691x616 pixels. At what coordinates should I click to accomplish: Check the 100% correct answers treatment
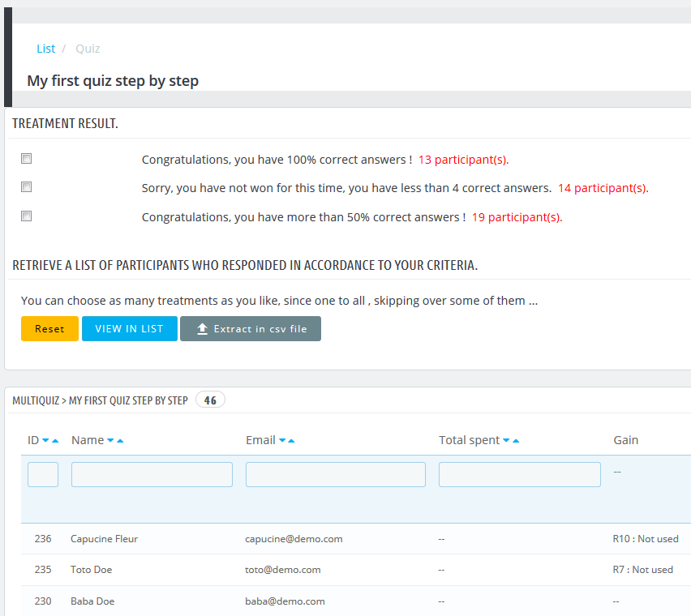point(27,159)
